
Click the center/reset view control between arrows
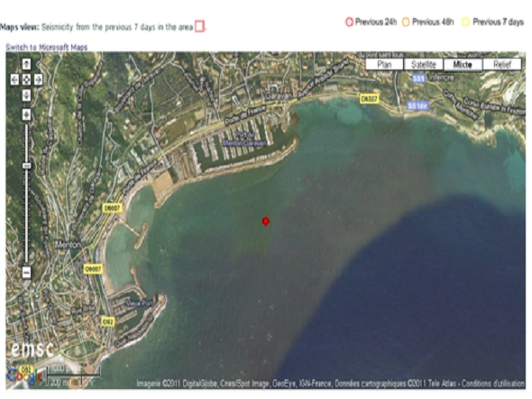click(26, 79)
